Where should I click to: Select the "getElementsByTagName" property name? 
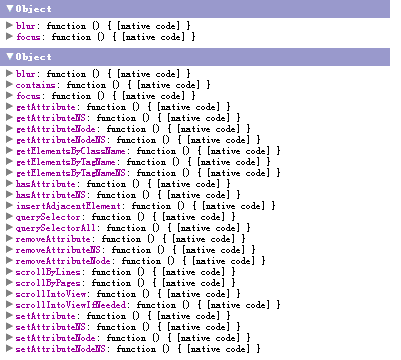tap(65, 162)
